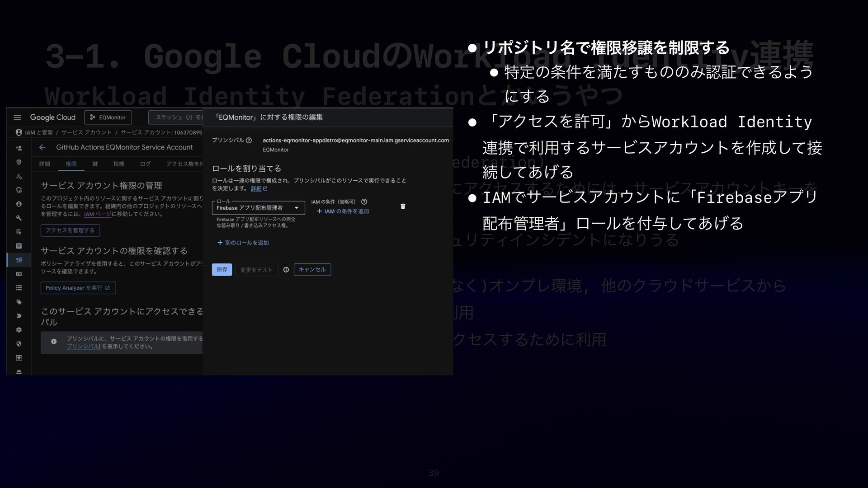Click the Policy Analyzer を実行 button

(78, 288)
